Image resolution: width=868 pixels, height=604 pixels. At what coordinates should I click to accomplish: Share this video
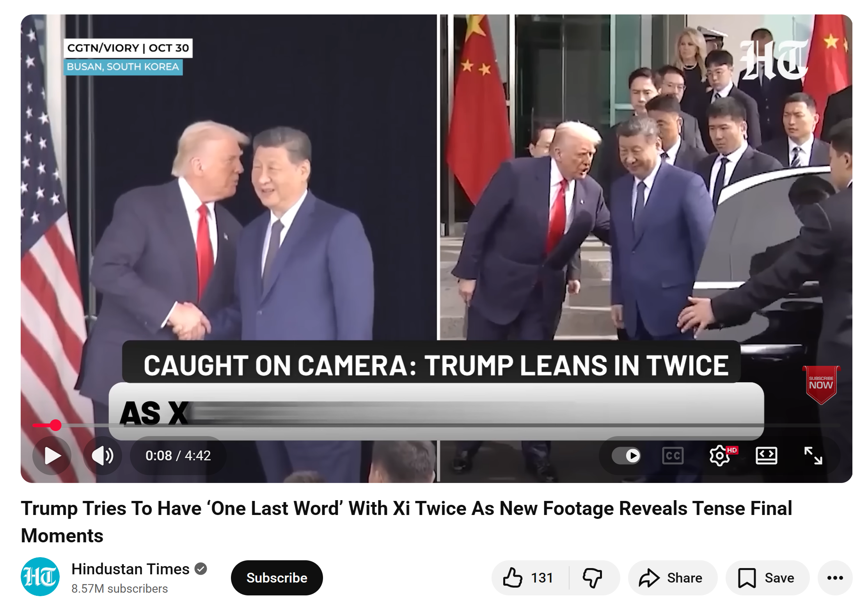[x=672, y=578]
